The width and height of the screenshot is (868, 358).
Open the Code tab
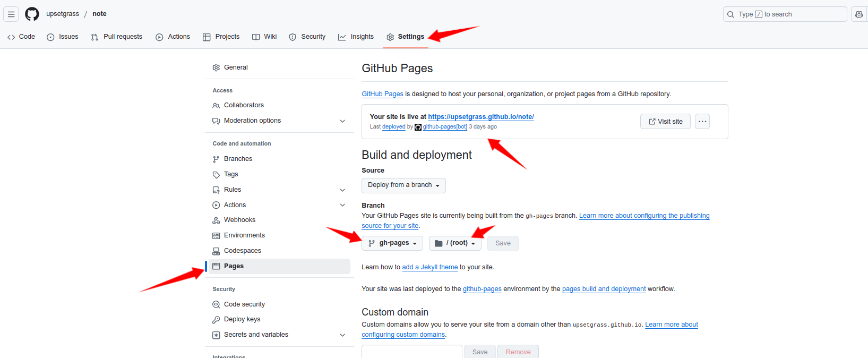click(x=21, y=37)
